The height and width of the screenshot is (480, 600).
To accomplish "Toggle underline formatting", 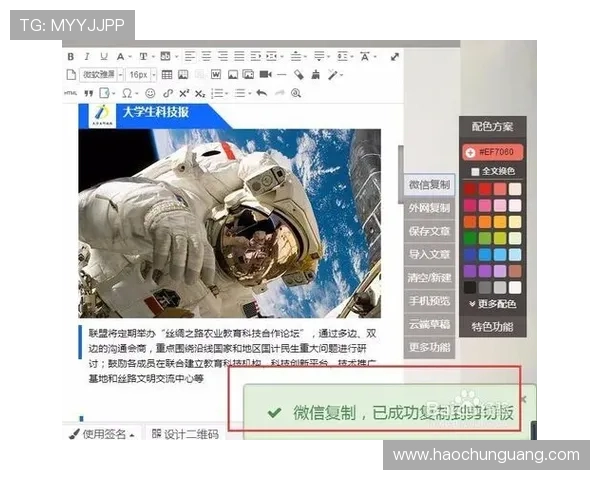I will pyautogui.click(x=104, y=57).
